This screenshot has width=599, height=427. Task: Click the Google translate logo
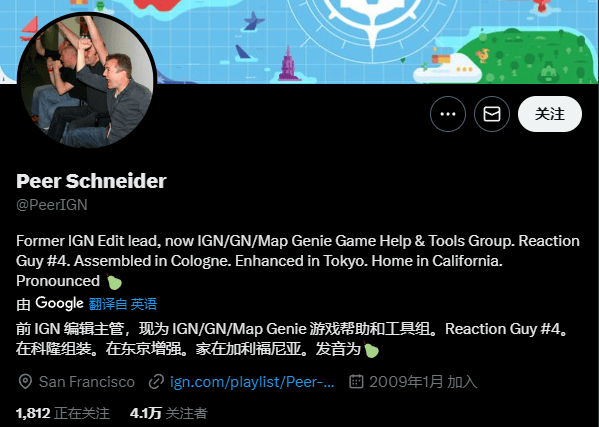59,303
